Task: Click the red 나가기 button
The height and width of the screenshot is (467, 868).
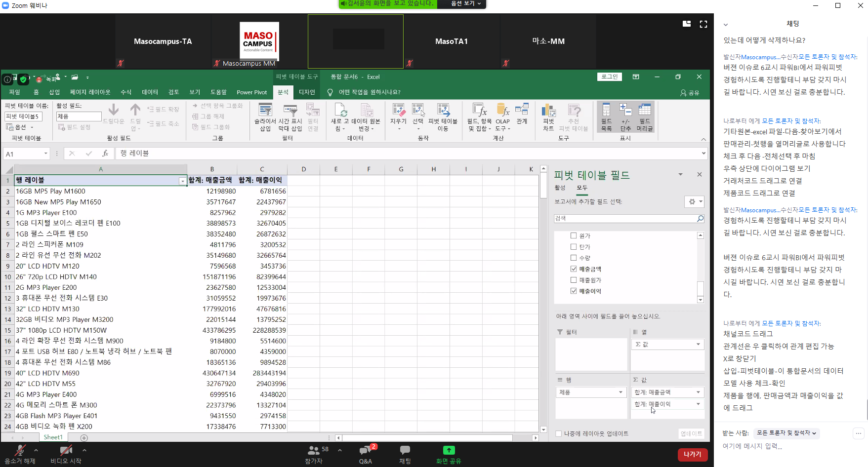Action: coord(692,454)
